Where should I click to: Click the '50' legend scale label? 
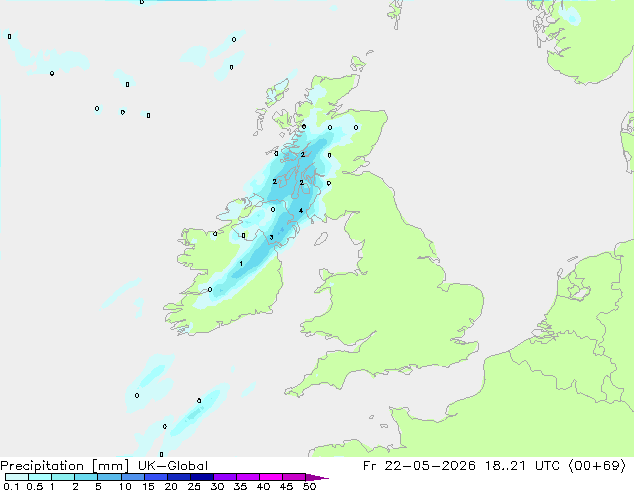click(309, 486)
